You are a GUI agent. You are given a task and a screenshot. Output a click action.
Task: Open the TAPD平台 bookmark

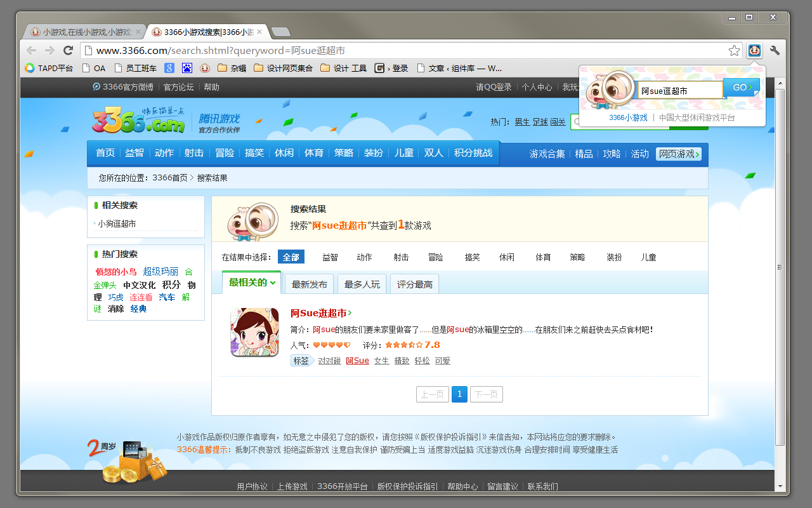coord(49,68)
